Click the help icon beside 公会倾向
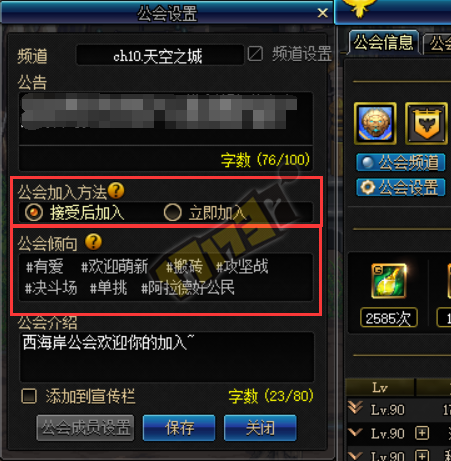Viewport: 451px width, 461px height. click(x=93, y=242)
